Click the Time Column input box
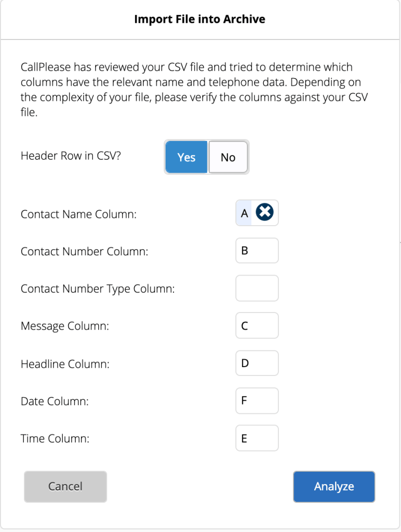 point(257,438)
